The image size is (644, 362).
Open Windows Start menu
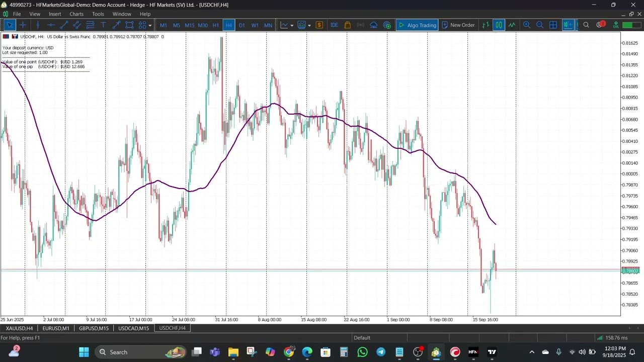pyautogui.click(x=84, y=352)
